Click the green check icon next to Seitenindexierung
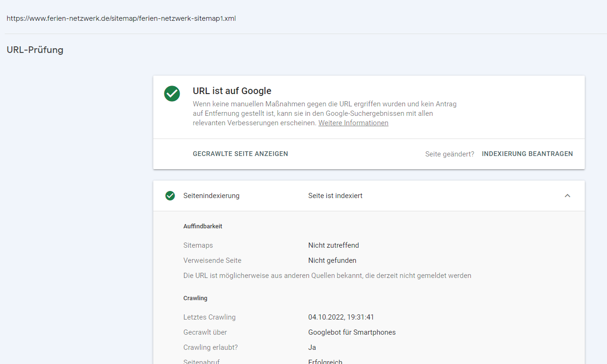 tap(170, 196)
